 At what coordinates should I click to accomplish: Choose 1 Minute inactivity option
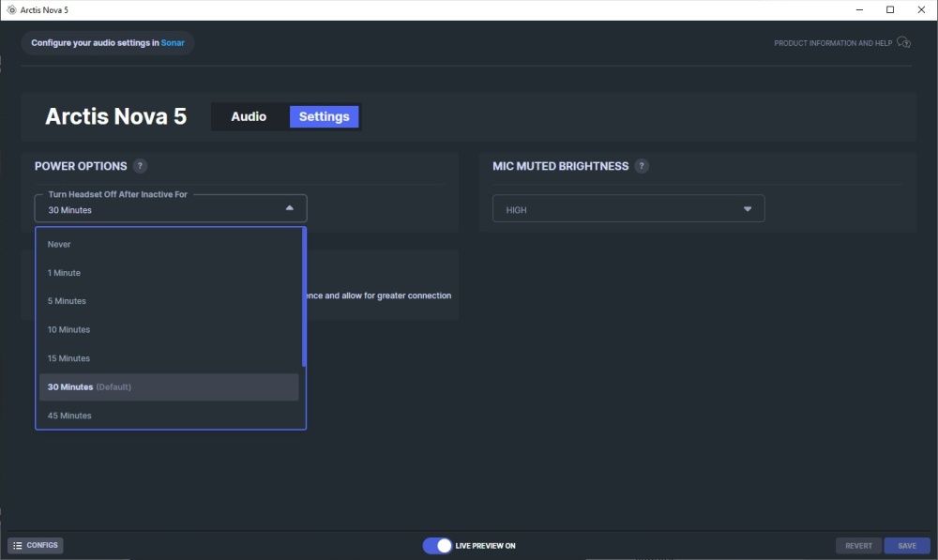point(169,273)
